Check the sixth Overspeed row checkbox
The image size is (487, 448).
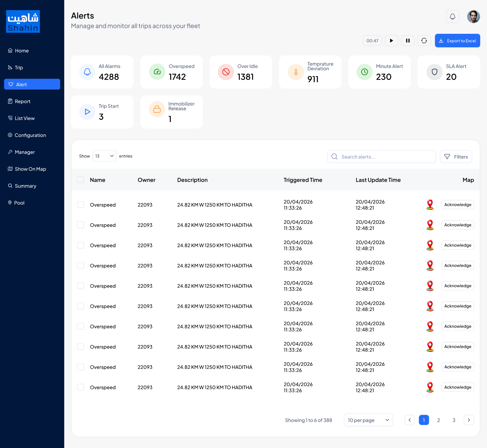tap(80, 306)
